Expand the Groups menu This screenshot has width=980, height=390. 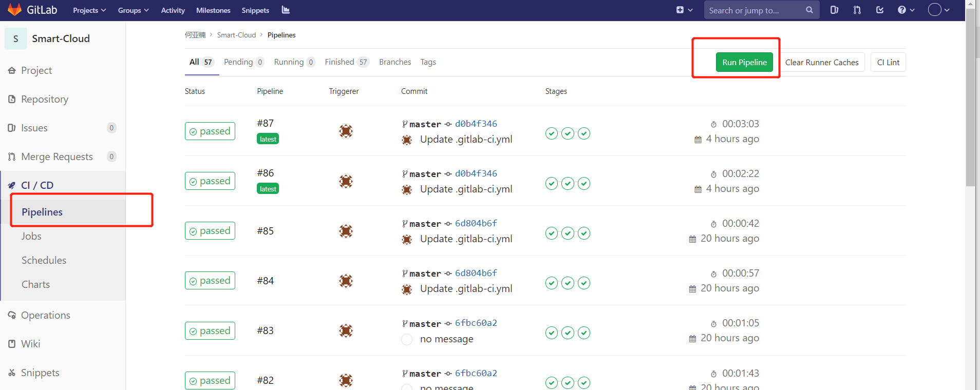(x=133, y=10)
